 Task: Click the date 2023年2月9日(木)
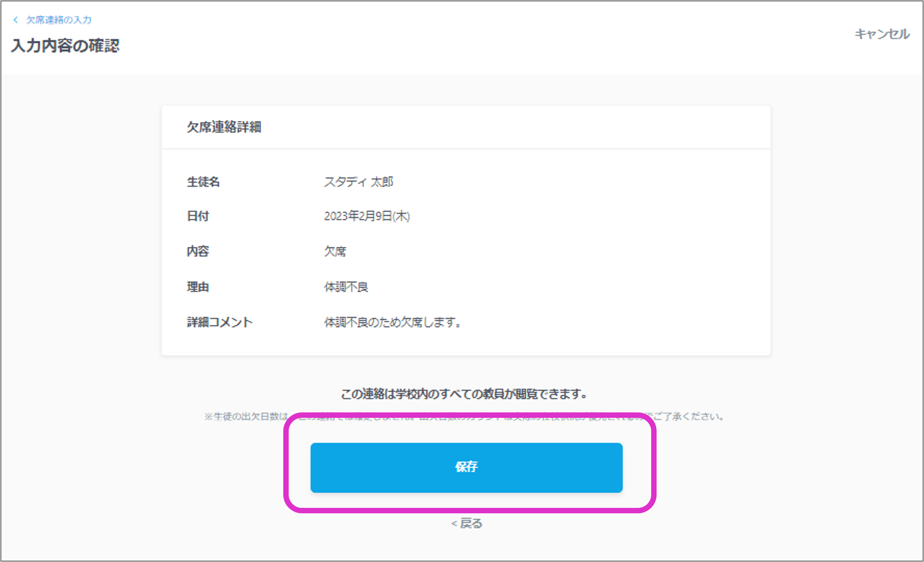[366, 216]
